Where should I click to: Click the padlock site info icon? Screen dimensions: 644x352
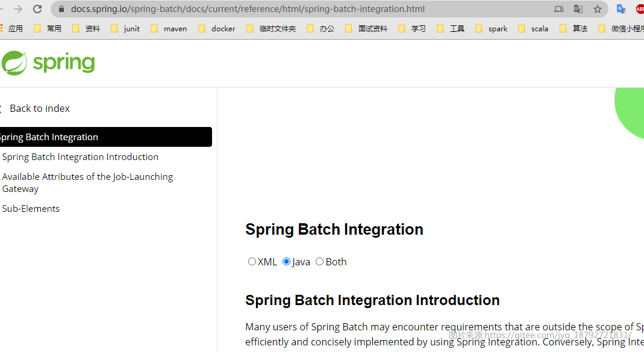pyautogui.click(x=61, y=9)
